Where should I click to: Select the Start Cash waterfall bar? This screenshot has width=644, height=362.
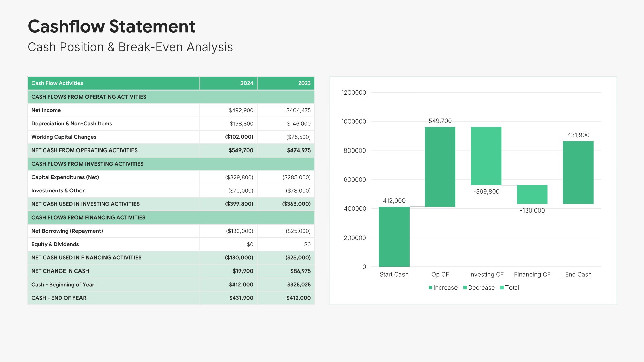[x=394, y=237]
